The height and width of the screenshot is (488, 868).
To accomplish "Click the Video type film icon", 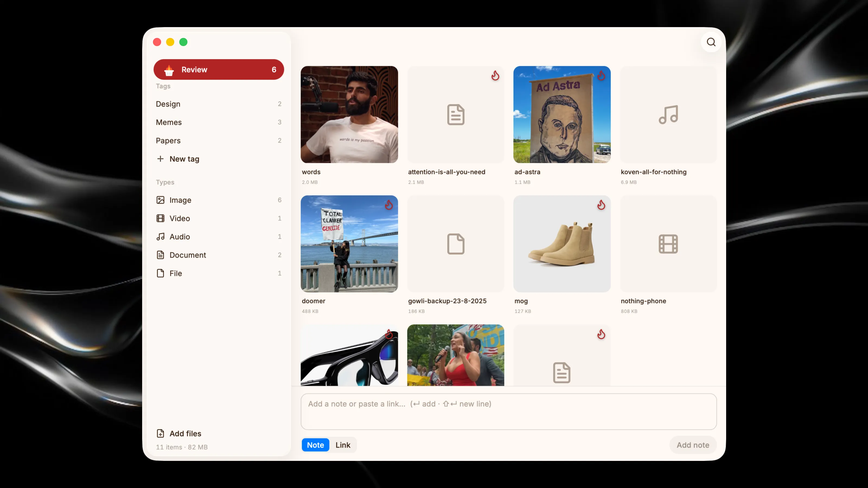I will pyautogui.click(x=160, y=218).
